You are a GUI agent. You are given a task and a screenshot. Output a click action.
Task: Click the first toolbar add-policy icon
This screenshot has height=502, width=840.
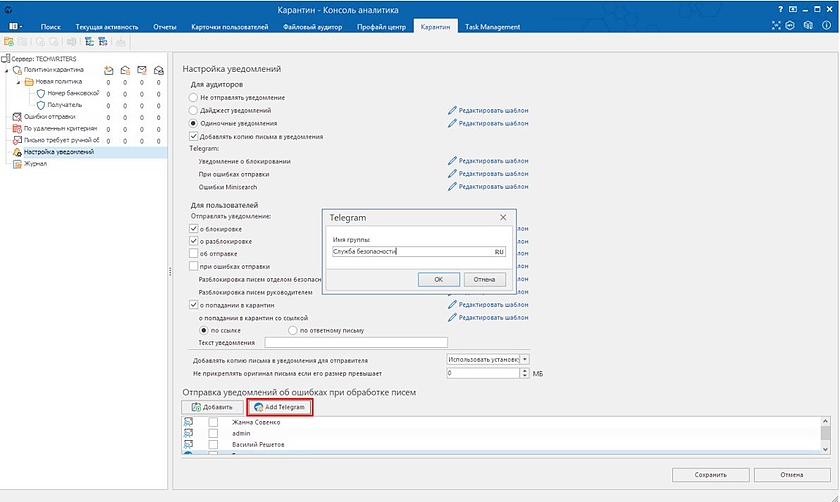(x=9, y=42)
